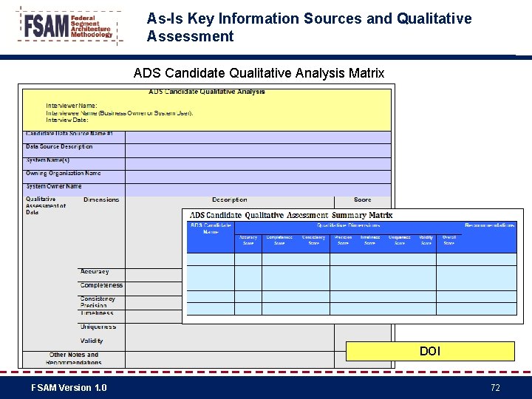Click the "Overall Score" column header

(449, 240)
